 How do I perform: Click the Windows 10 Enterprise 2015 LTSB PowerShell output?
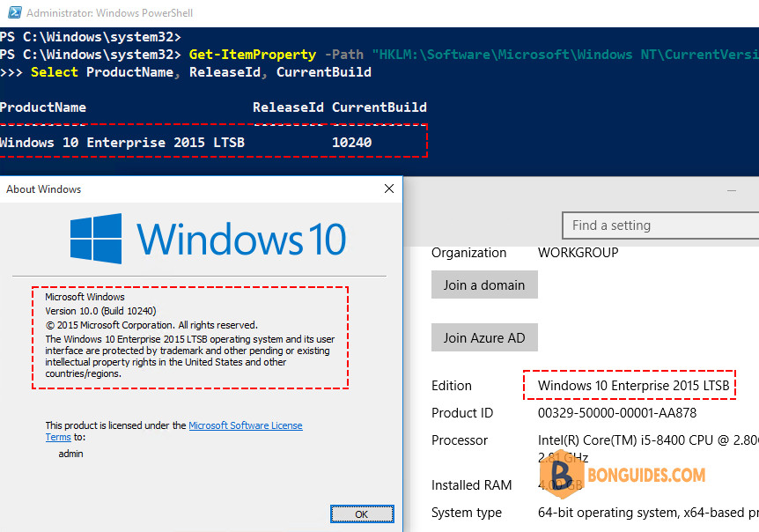(x=122, y=143)
